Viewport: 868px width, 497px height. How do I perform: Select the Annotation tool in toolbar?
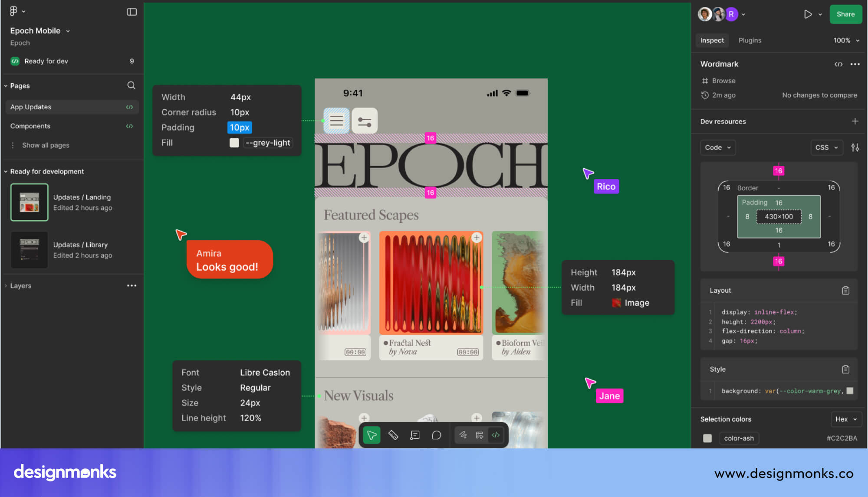pos(415,435)
